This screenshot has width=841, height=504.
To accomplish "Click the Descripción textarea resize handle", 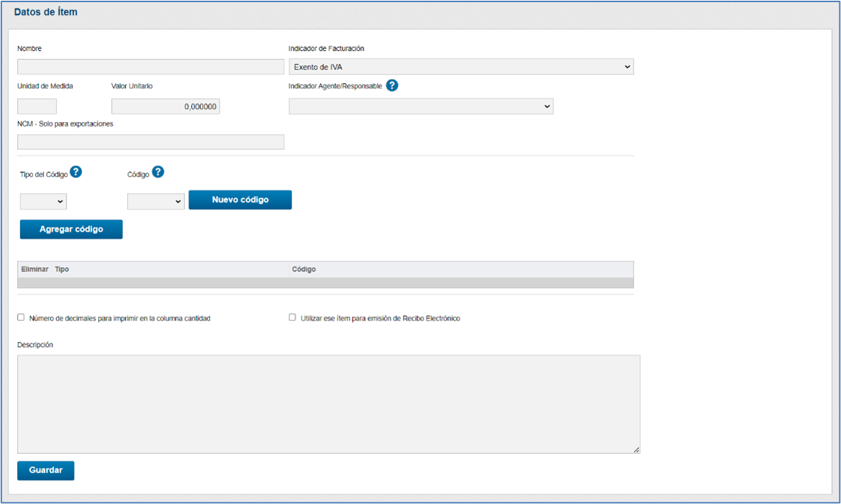I will pos(636,449).
